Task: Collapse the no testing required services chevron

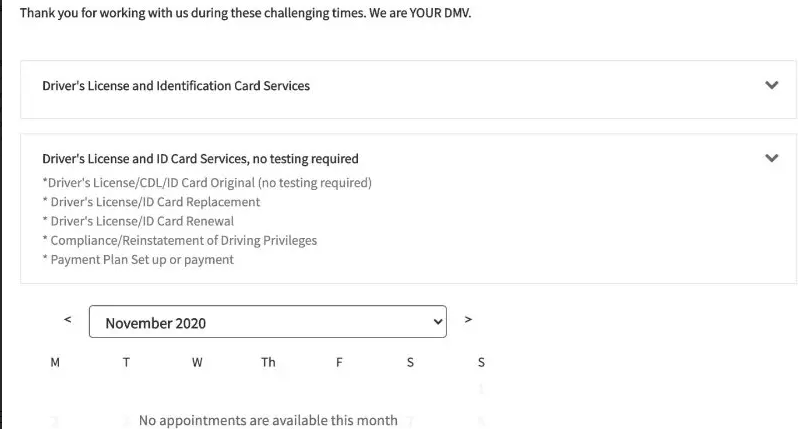Action: click(x=771, y=158)
